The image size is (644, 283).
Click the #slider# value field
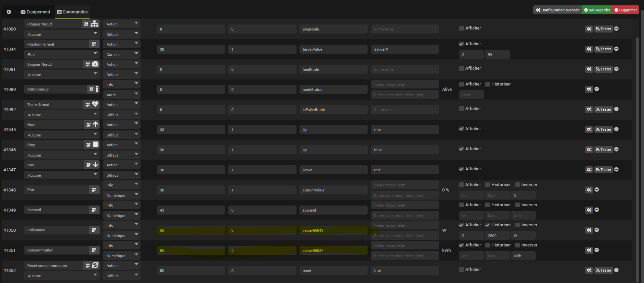coord(405,49)
